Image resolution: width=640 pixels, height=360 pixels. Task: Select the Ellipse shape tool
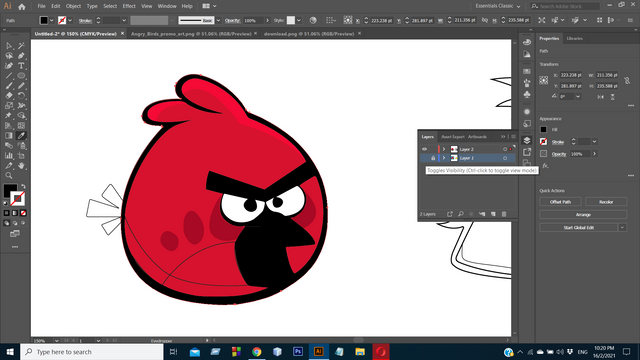pyautogui.click(x=21, y=76)
